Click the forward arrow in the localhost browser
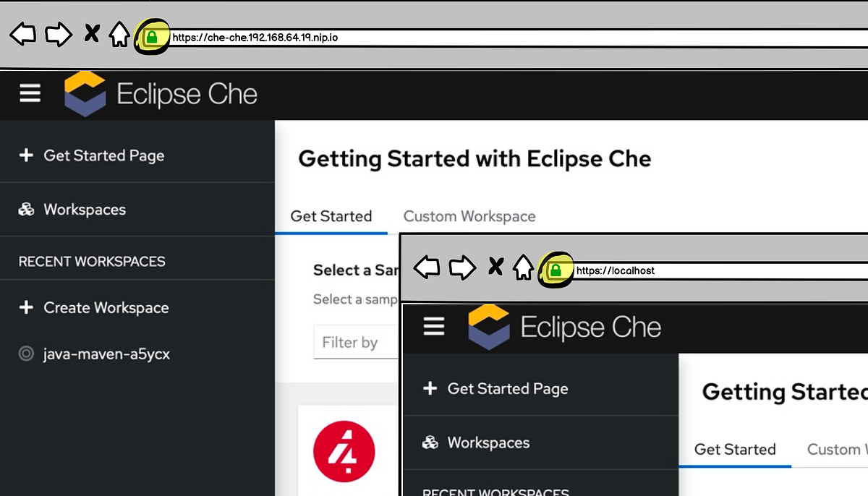868x496 pixels. [x=461, y=268]
